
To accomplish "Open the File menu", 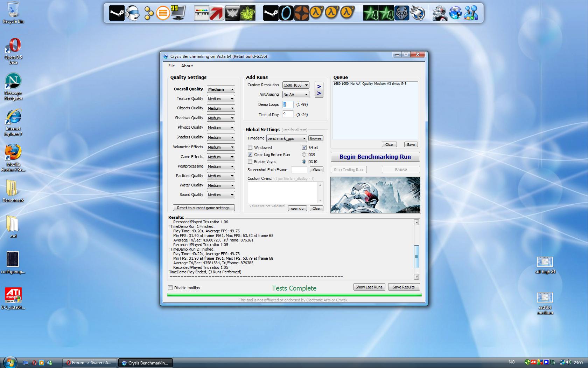I will (x=171, y=66).
